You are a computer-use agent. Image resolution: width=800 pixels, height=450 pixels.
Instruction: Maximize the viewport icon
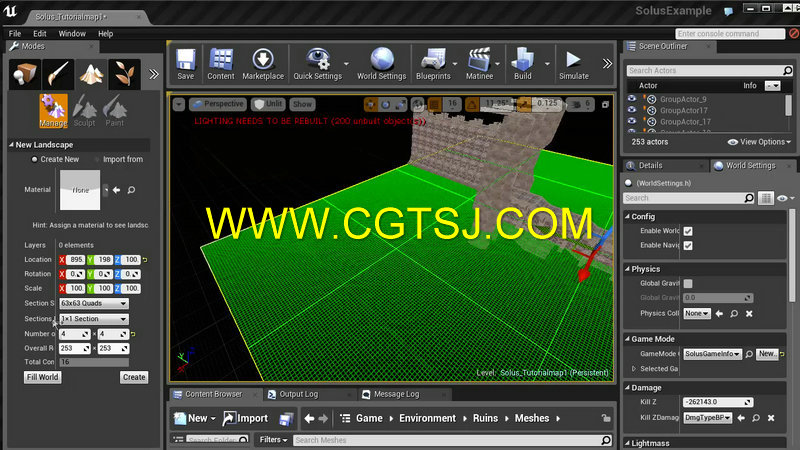(605, 105)
